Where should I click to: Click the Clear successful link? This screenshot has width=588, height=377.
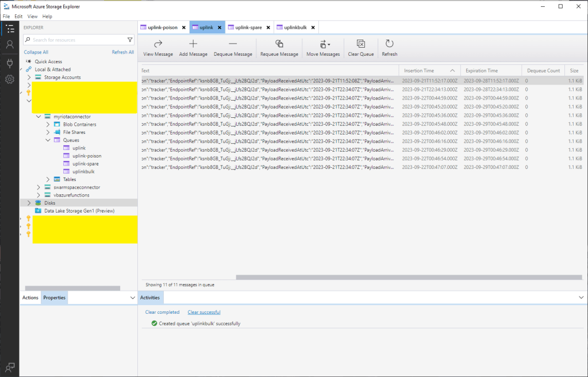(203, 312)
